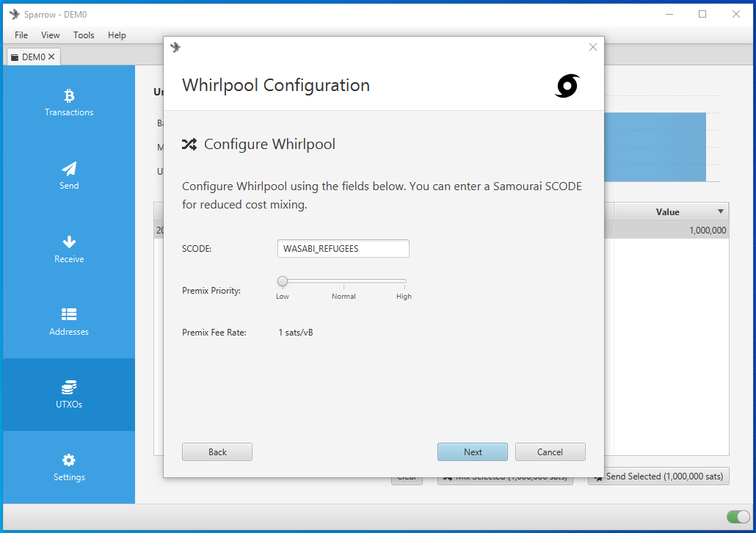
Task: Click the Sparrow icon in main title bar
Action: click(x=15, y=15)
